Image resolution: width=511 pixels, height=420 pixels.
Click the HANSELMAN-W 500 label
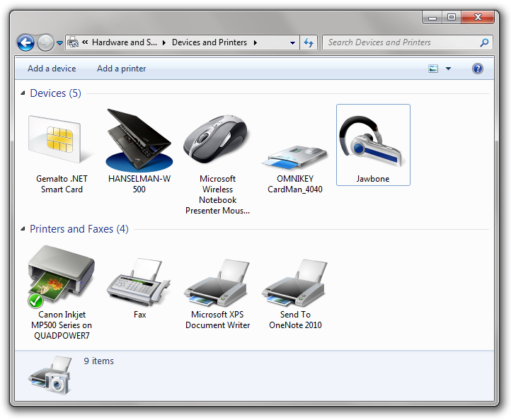click(x=139, y=184)
